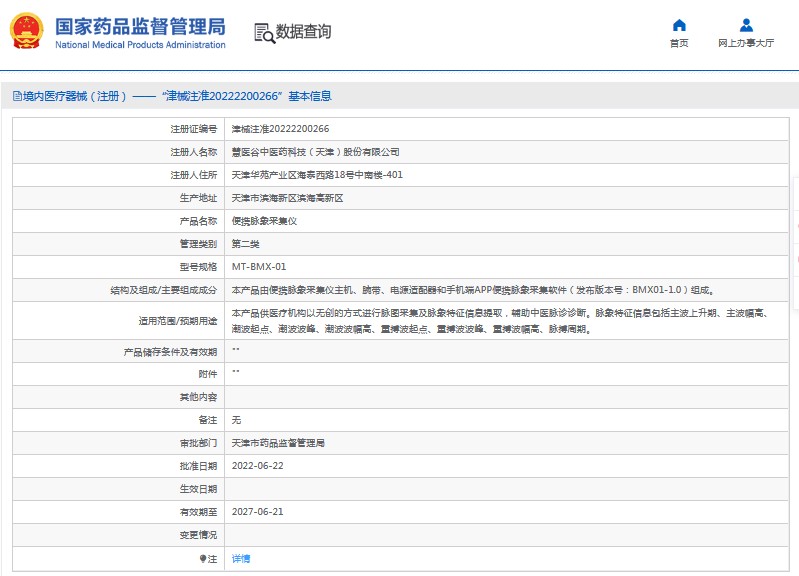Screen dimensions: 799x576
Task: Select product name 便携脉象采集仪
Action: 264,221
